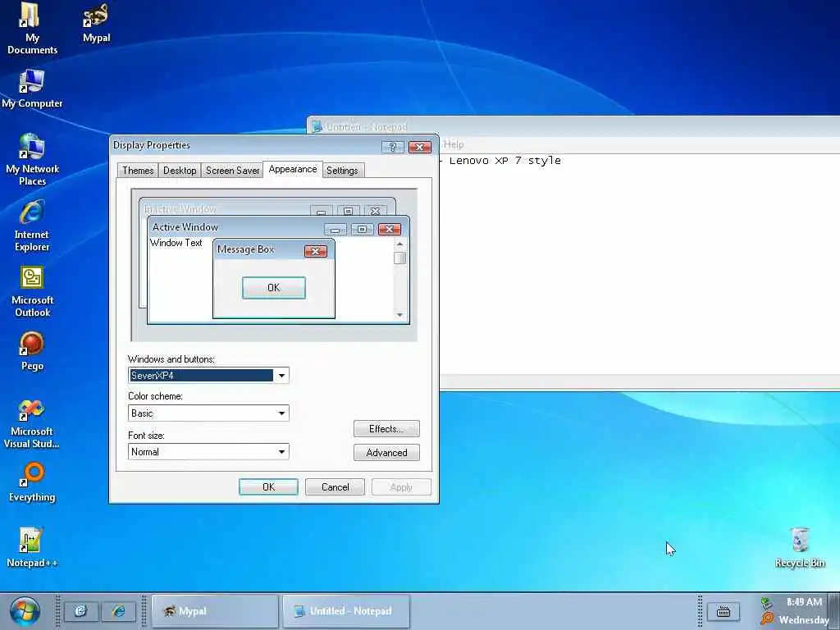Click Cancel in Display Properties

click(x=335, y=487)
